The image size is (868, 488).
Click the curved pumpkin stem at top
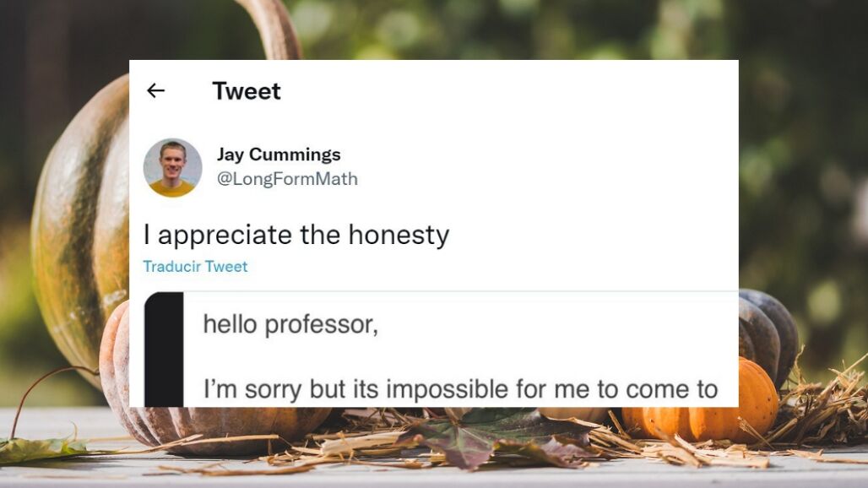click(x=271, y=29)
